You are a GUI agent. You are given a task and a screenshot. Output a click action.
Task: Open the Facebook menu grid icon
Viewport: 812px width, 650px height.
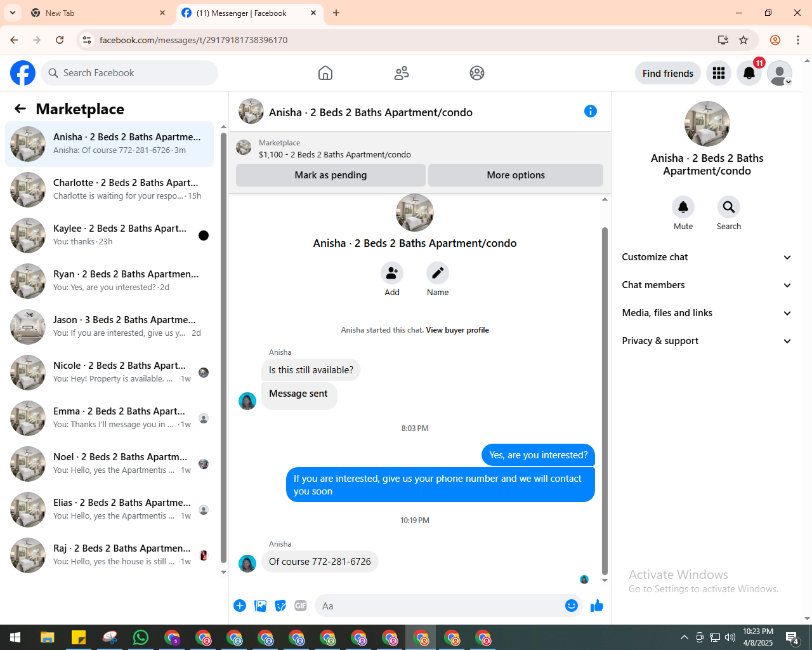[719, 74]
